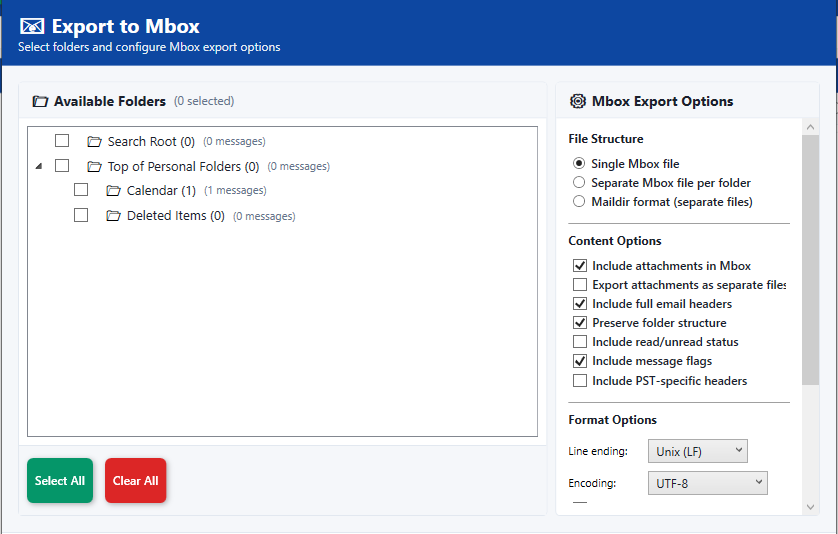Check the Search Root folder checkbox
838x534 pixels.
tap(62, 141)
